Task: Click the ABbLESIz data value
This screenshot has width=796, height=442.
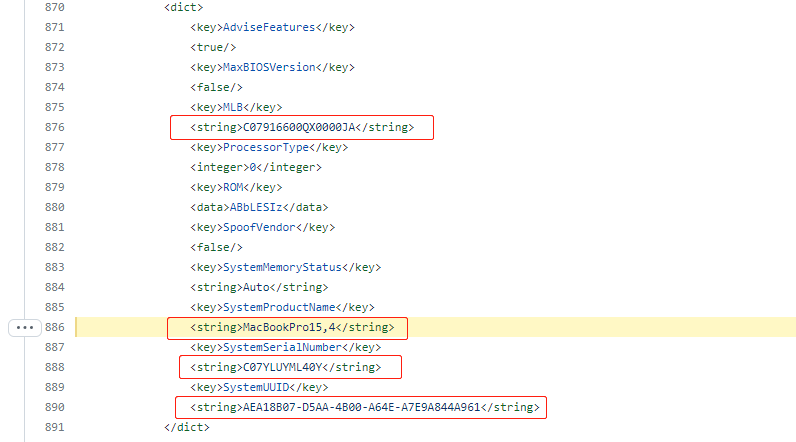Action: pos(256,207)
